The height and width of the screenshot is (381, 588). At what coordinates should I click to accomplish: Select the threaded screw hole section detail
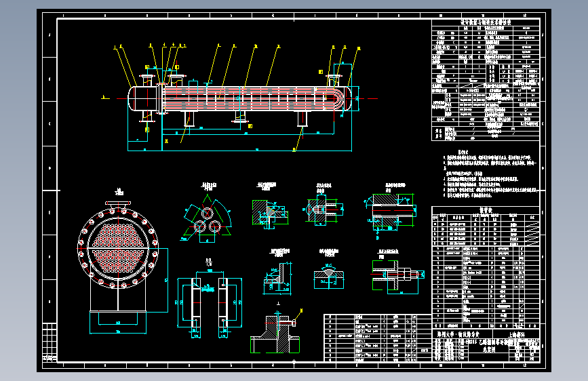324,210
